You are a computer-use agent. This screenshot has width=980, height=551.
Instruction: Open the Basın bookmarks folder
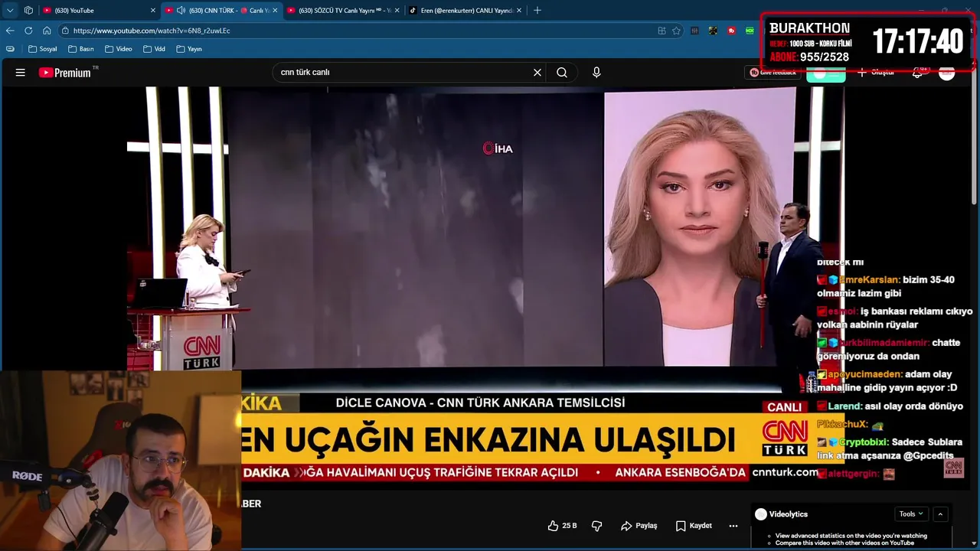80,49
